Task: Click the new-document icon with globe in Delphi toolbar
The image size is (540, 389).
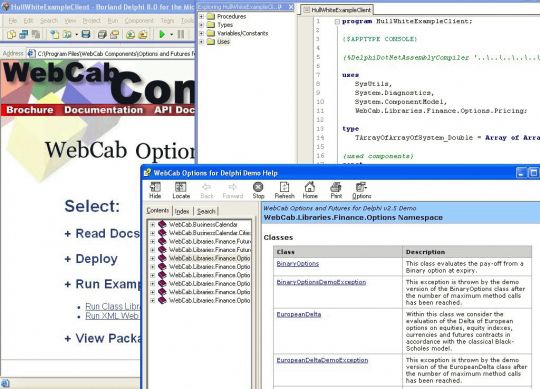Action: (x=54, y=34)
